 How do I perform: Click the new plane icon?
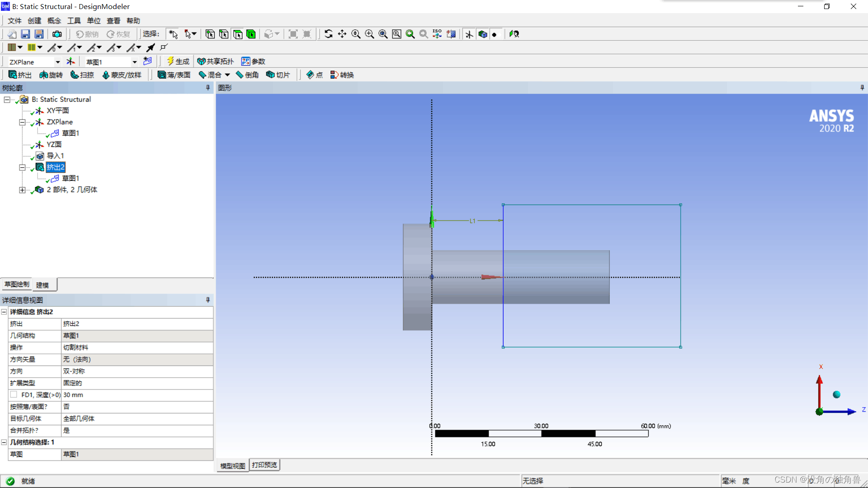click(x=71, y=61)
